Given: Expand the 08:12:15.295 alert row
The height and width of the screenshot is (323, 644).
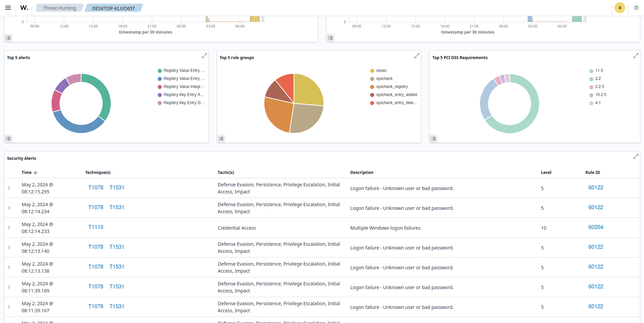Looking at the screenshot, I should click(9, 188).
